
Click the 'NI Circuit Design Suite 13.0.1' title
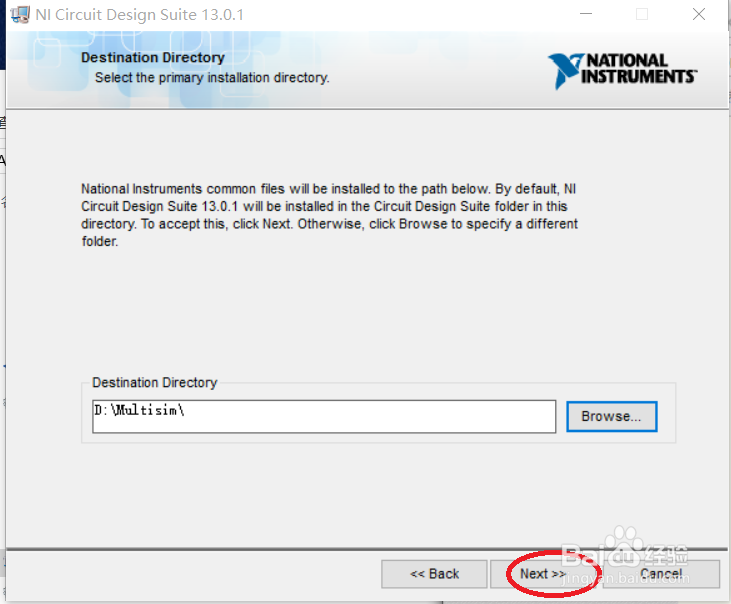[x=139, y=14]
